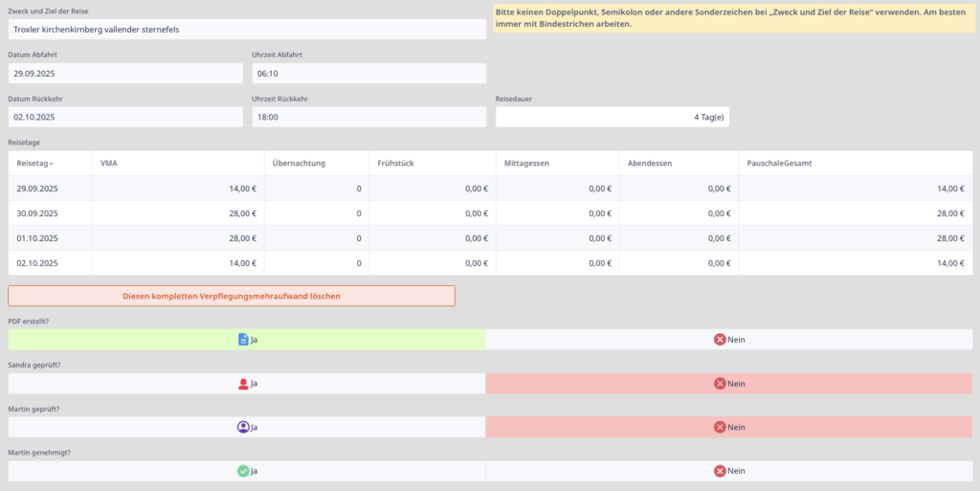Click Abendessen amount in 29.09.2025 row
The image size is (980, 491).
pyautogui.click(x=679, y=188)
